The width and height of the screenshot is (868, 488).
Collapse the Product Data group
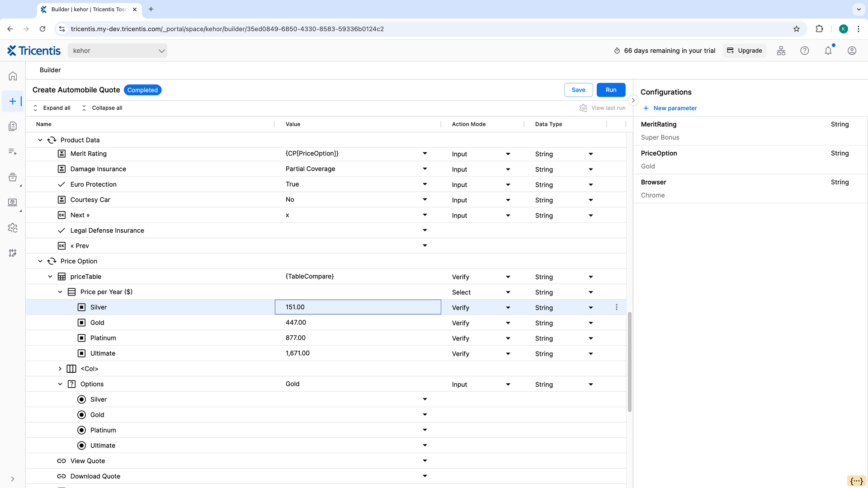coord(40,140)
